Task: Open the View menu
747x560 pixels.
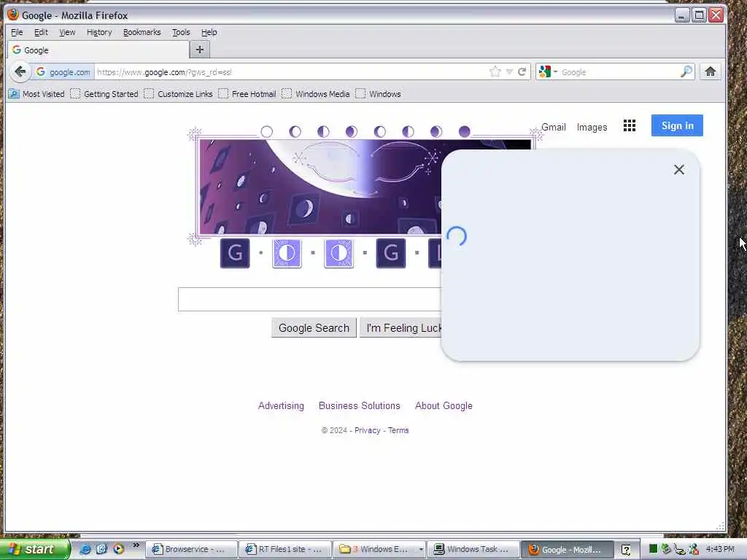Action: pos(67,32)
